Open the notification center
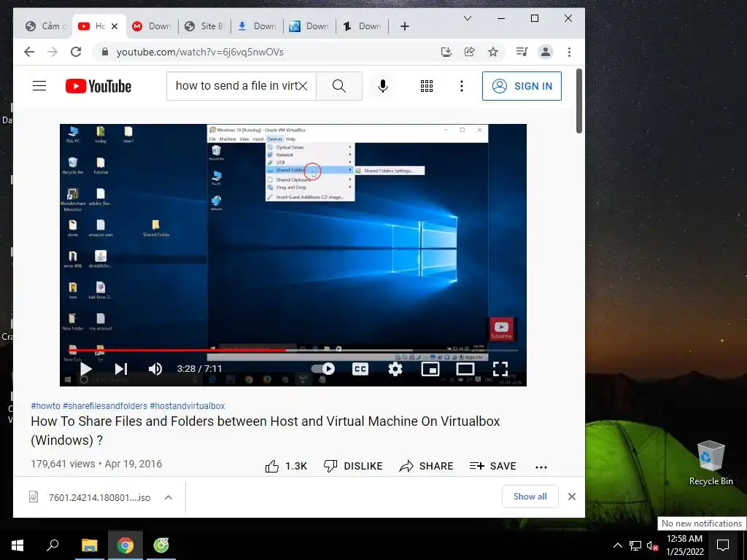This screenshot has width=747, height=560. pos(723,545)
